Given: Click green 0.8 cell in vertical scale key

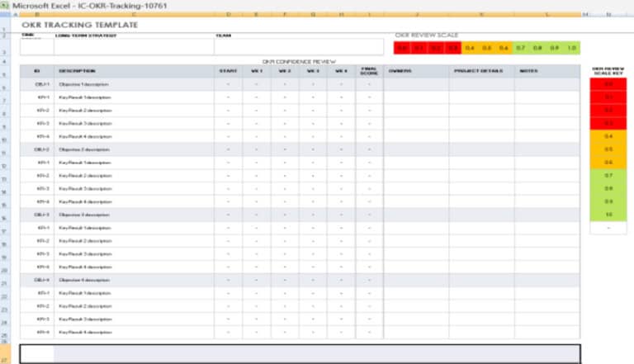Looking at the screenshot, I should click(608, 188).
